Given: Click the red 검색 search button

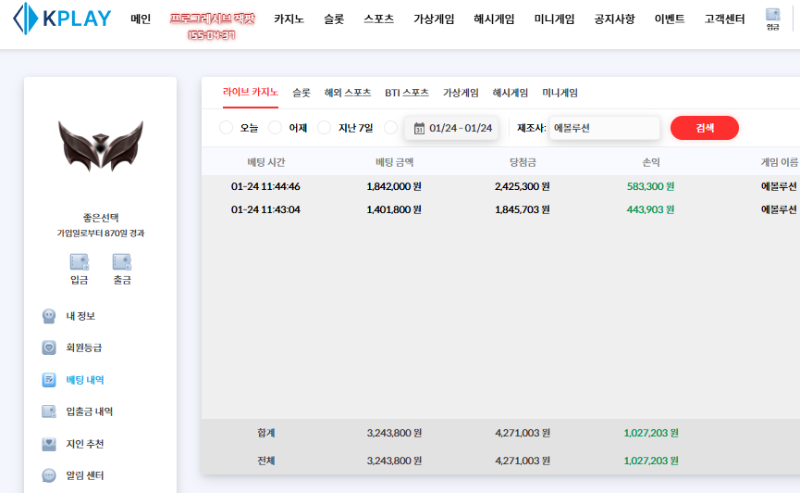Looking at the screenshot, I should tap(704, 128).
